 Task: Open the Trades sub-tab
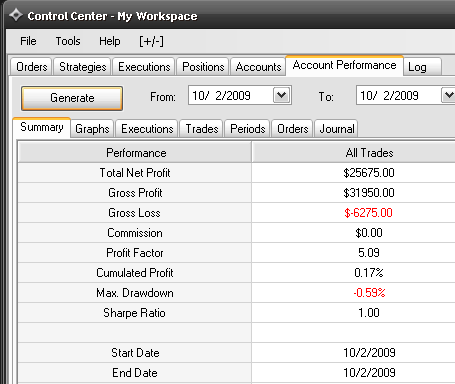point(202,129)
